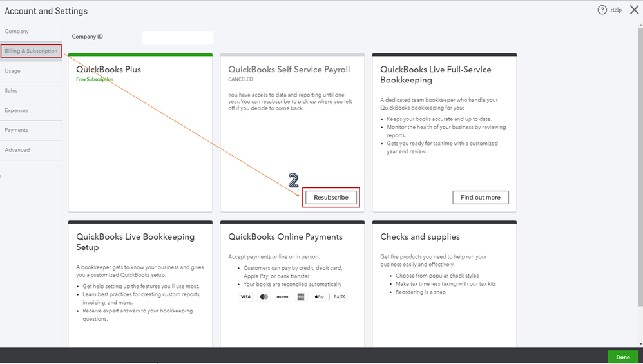Click the QuickBooks Live Full-Service Bookkeeping heading
Screen dimensions: 643x364
coord(436,75)
